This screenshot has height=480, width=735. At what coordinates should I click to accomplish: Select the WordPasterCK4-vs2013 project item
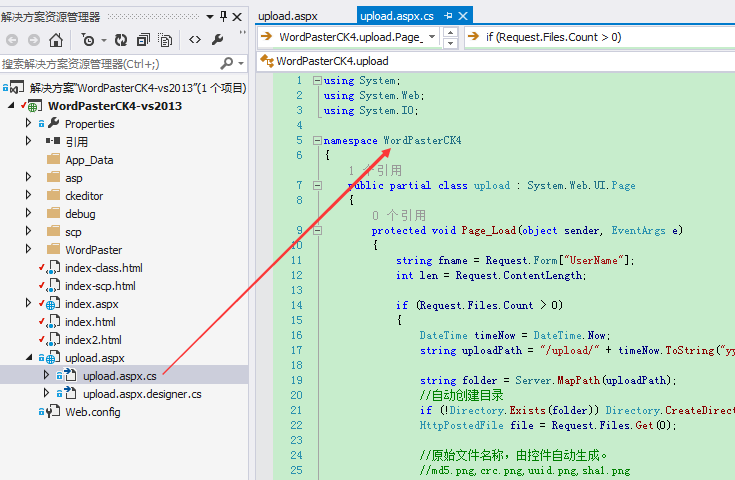point(115,106)
